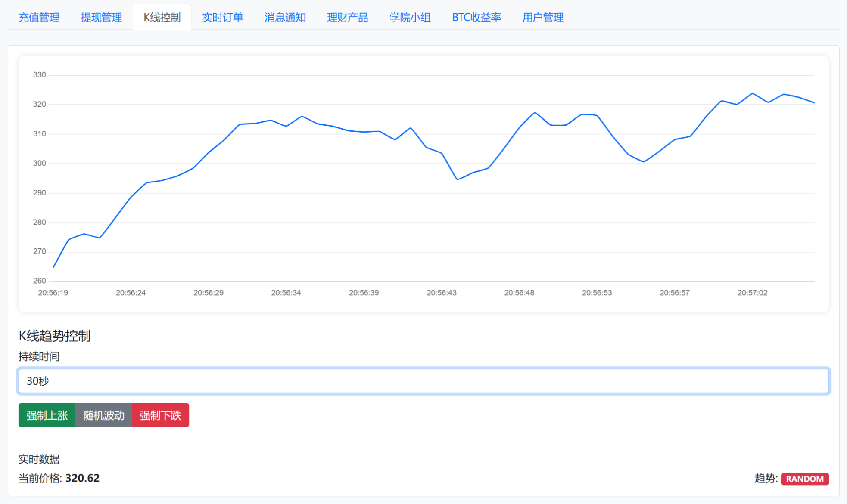Click the blue price trend line
This screenshot has width=847, height=504.
(258, 125)
